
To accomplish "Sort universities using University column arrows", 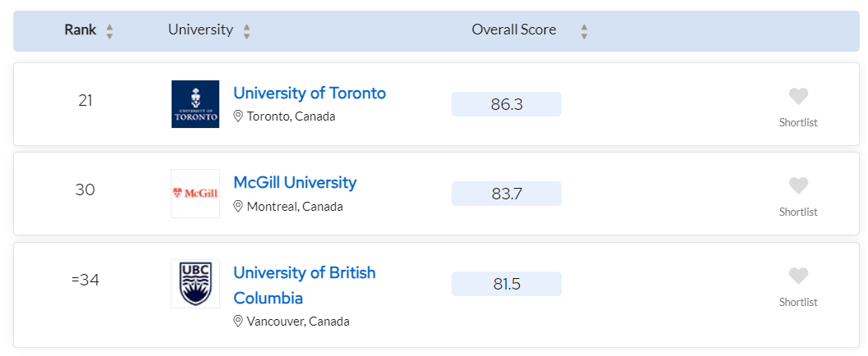I will 247,31.
